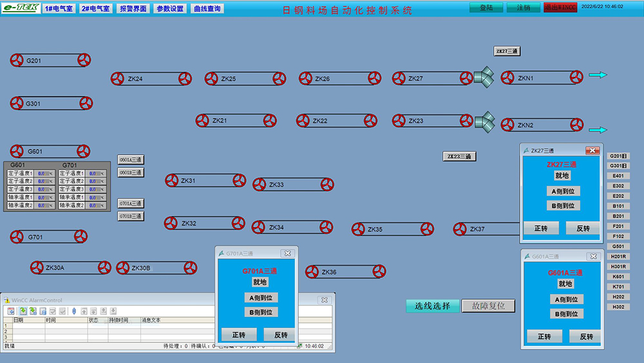The width and height of the screenshot is (644, 363).
Task: Click the ZK27 three-way diverter valve icon
Action: [484, 77]
